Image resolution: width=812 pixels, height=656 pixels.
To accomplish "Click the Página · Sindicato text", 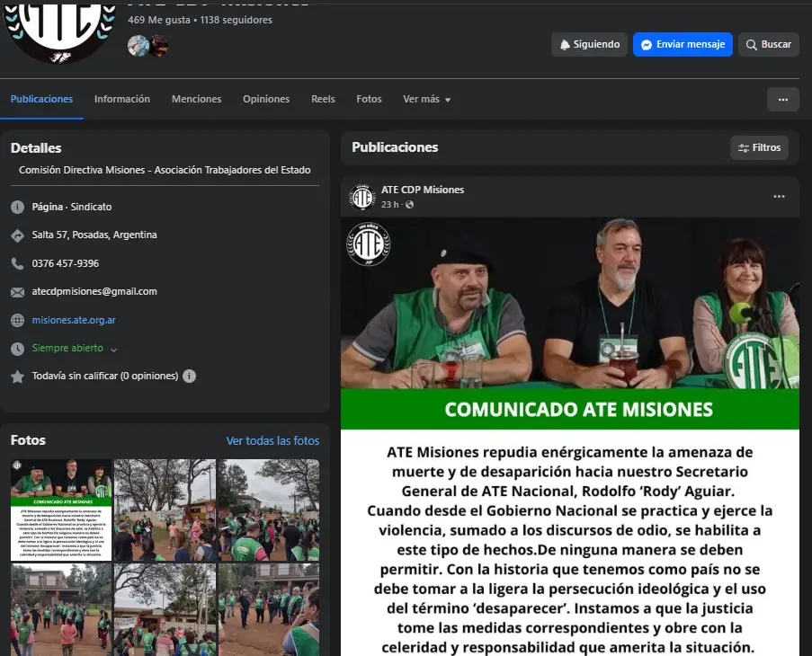I will [72, 207].
